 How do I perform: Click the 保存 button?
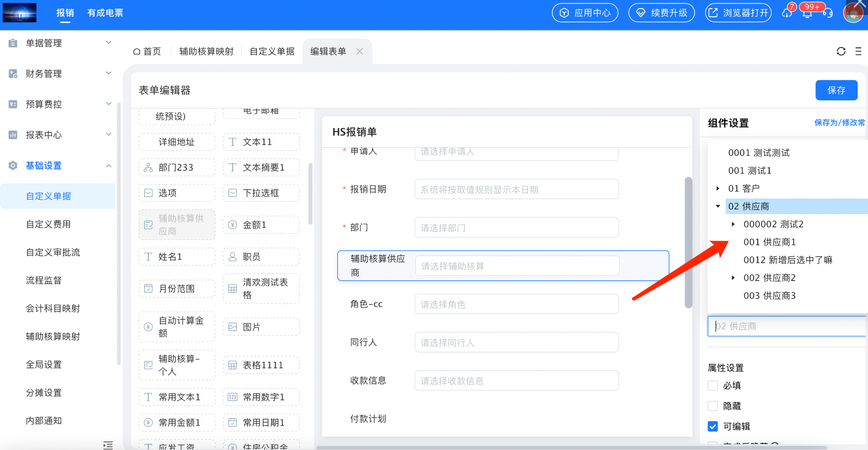coord(836,90)
